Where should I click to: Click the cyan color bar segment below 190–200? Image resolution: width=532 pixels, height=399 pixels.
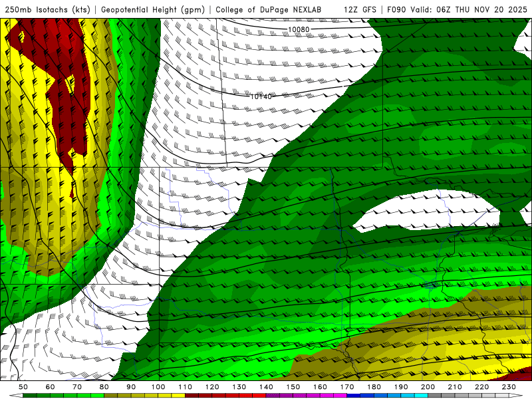[x=421, y=395]
